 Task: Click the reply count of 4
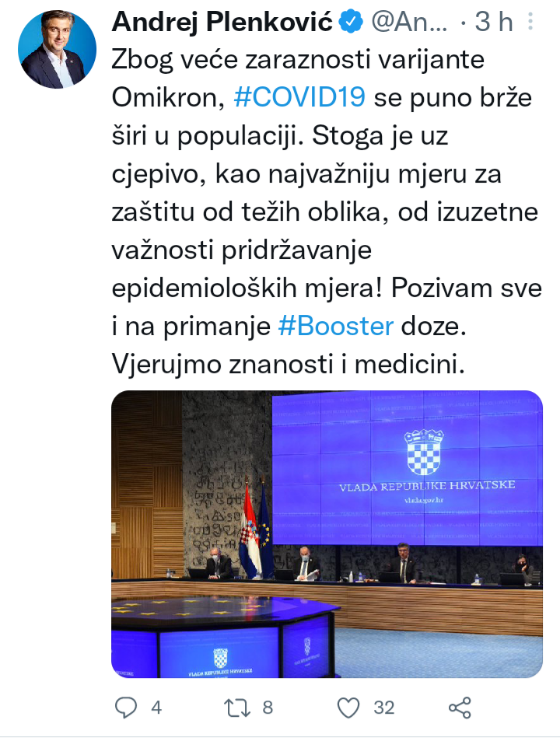coord(156,708)
